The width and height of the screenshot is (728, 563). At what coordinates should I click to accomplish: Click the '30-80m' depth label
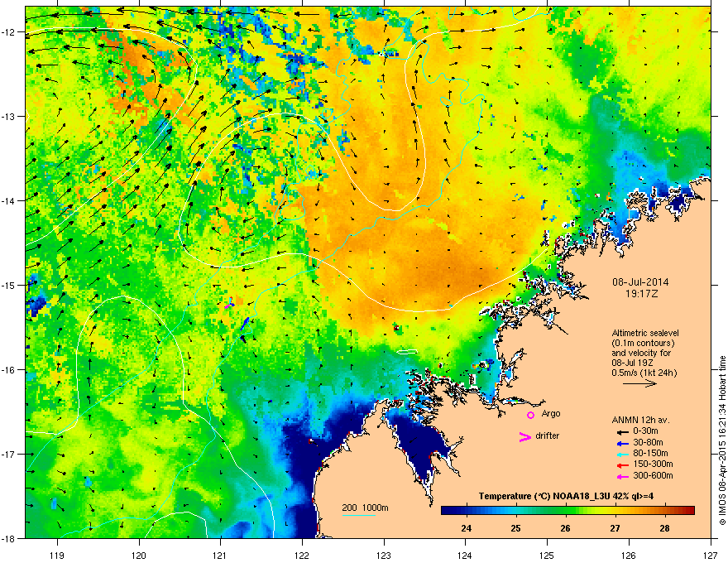648,442
